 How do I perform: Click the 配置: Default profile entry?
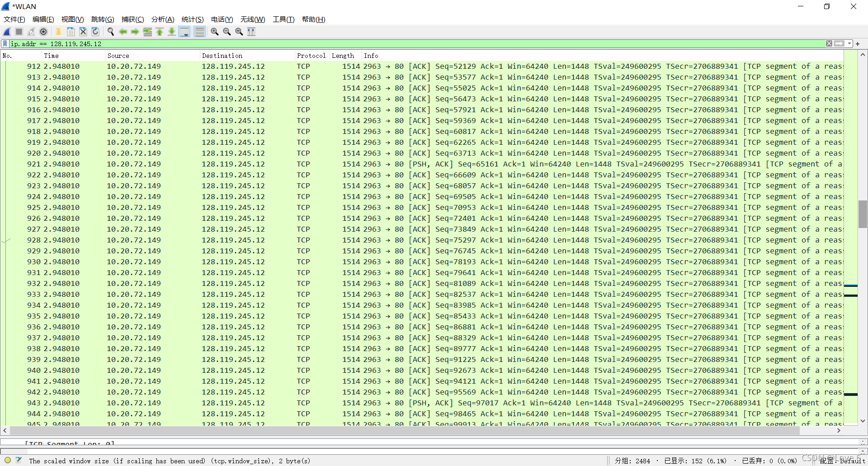842,461
